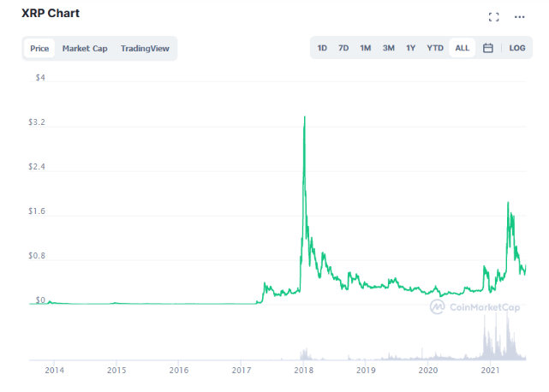Toggle the LOG scale option
549x392 pixels.
click(516, 48)
